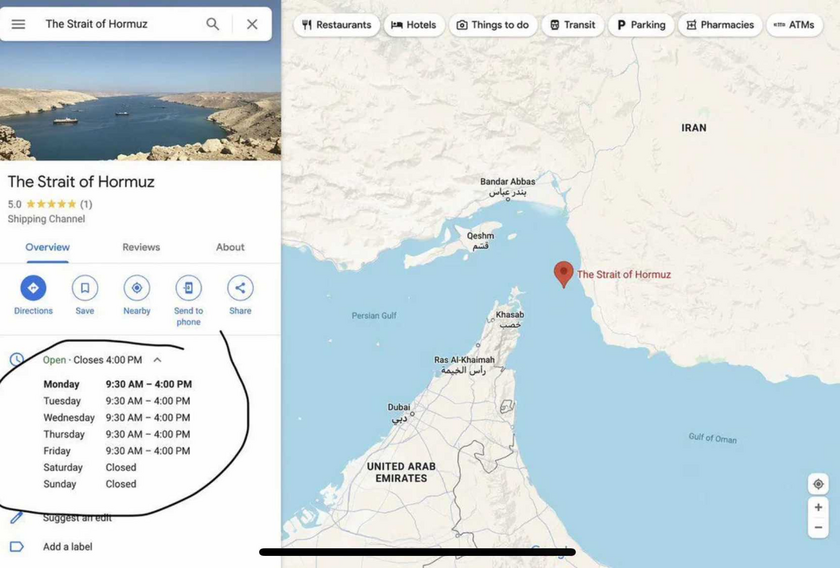
Task: Click the search magnifier icon
Action: (212, 24)
